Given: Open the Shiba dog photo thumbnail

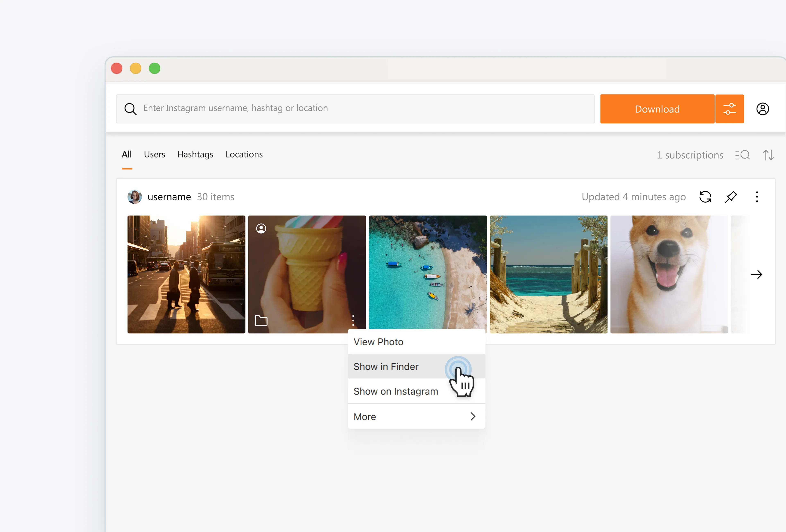Looking at the screenshot, I should tap(669, 274).
